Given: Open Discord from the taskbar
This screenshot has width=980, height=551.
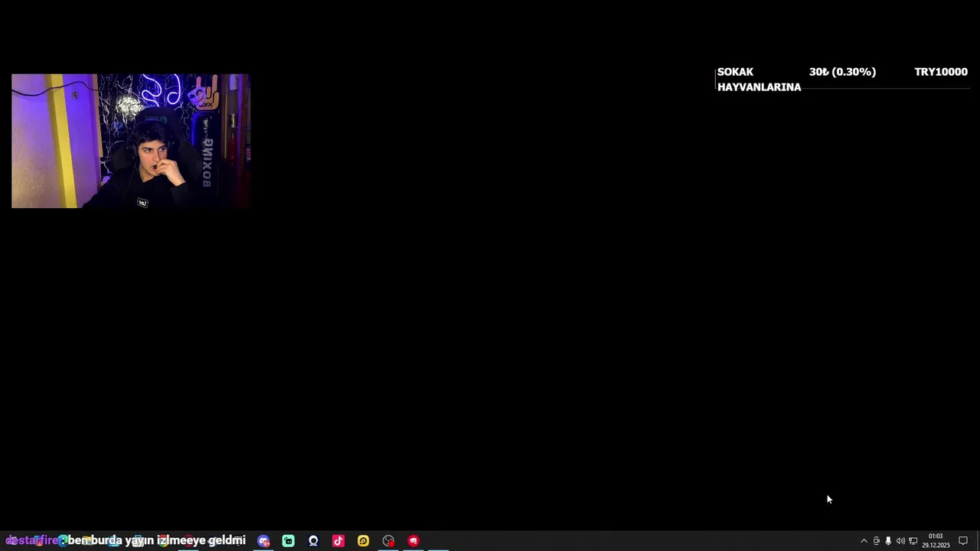Looking at the screenshot, I should tap(263, 541).
